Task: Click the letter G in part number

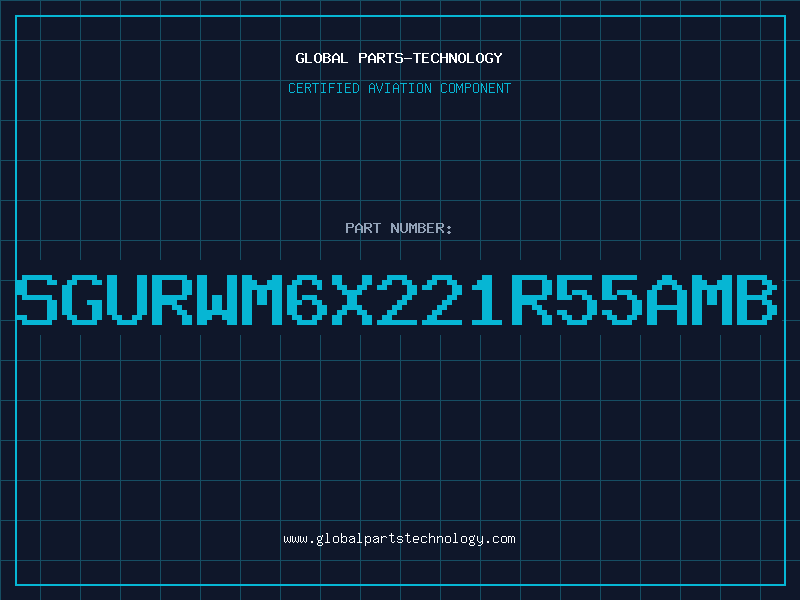Action: (x=82, y=300)
